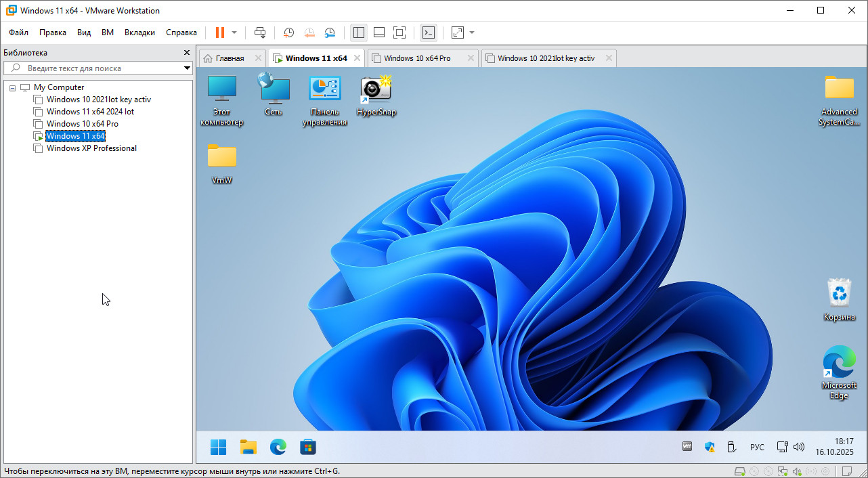Open the Start menu in guest taskbar

218,447
